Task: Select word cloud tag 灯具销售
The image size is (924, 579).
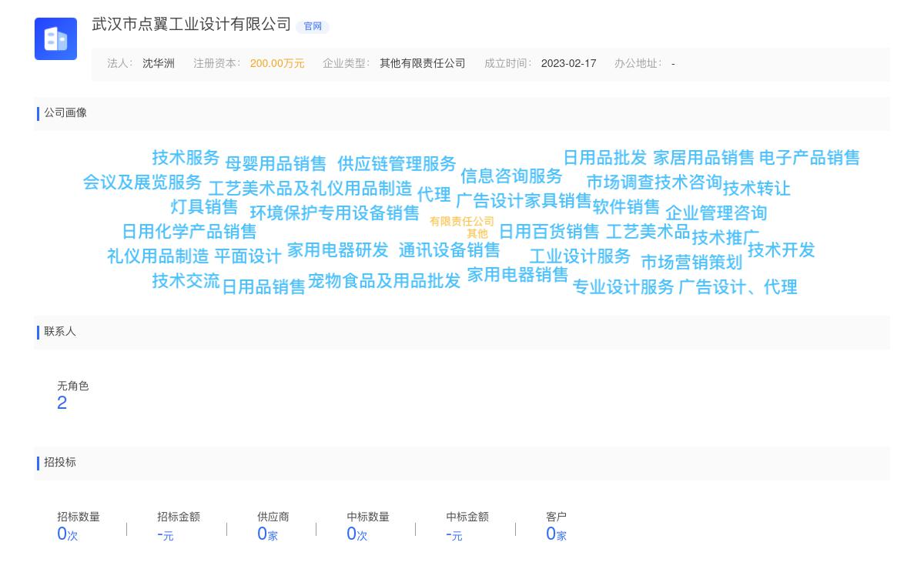Action: (x=204, y=207)
